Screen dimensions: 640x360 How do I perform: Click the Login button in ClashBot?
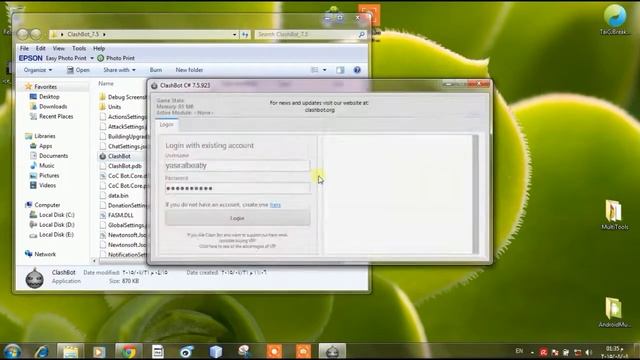(238, 218)
